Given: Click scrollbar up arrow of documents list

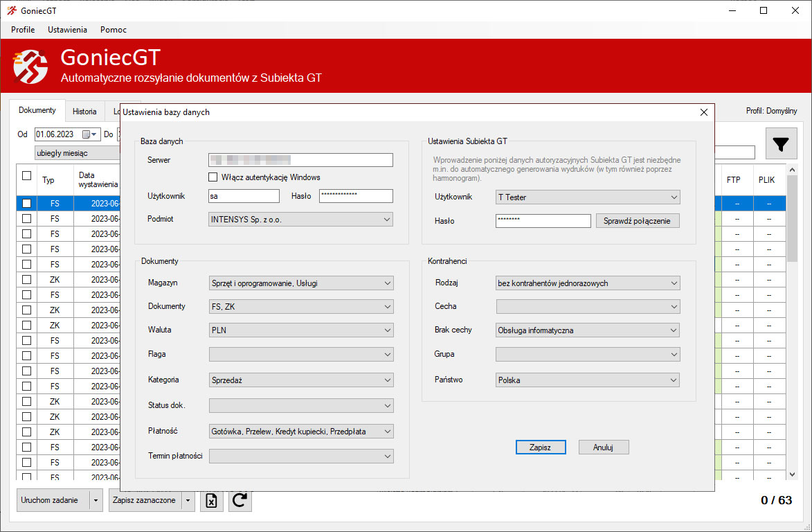Looking at the screenshot, I should [792, 170].
